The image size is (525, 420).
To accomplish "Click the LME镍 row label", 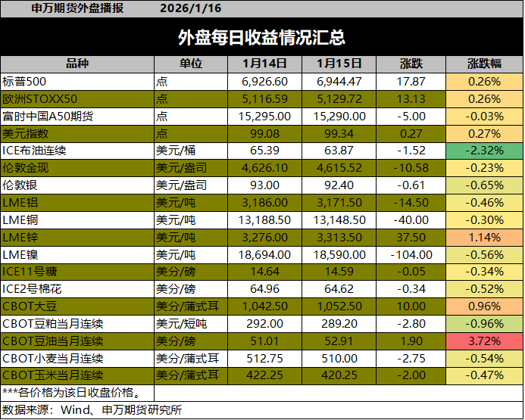I will [x=20, y=255].
